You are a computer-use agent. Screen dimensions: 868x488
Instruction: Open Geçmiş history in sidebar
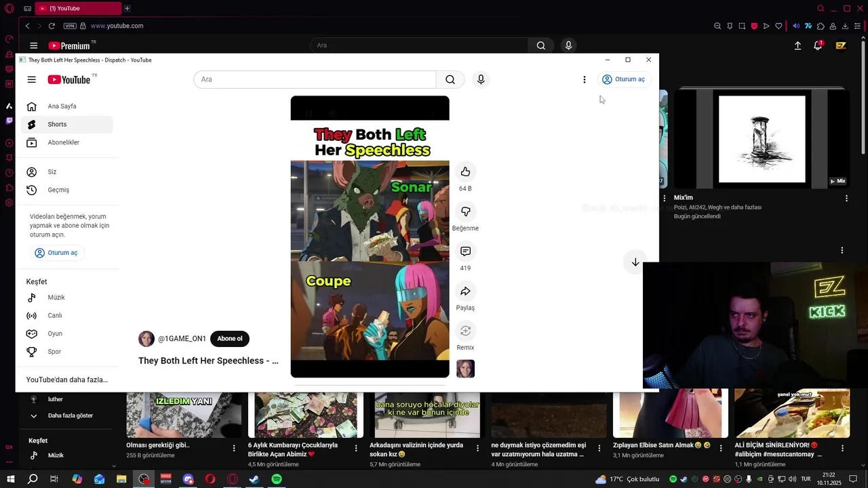point(66,190)
